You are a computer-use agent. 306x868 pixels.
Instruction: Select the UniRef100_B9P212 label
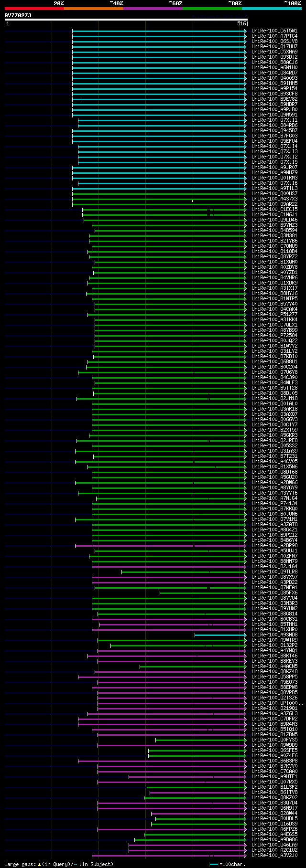pyautogui.click(x=274, y=535)
